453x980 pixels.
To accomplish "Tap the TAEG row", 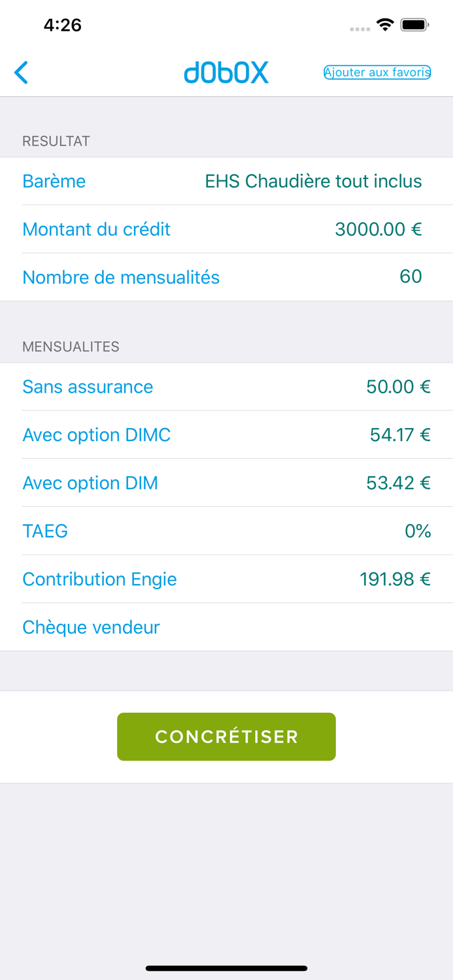I will click(45, 532).
